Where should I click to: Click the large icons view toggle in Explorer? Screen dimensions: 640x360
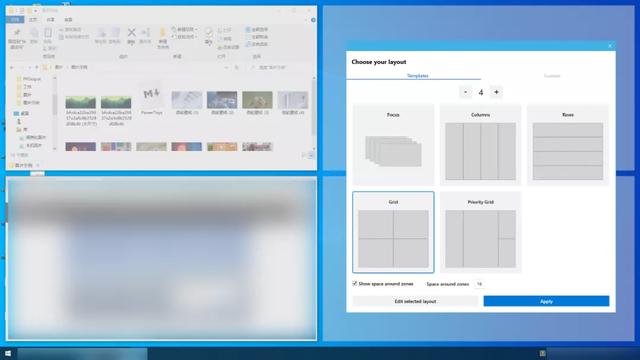[311, 156]
